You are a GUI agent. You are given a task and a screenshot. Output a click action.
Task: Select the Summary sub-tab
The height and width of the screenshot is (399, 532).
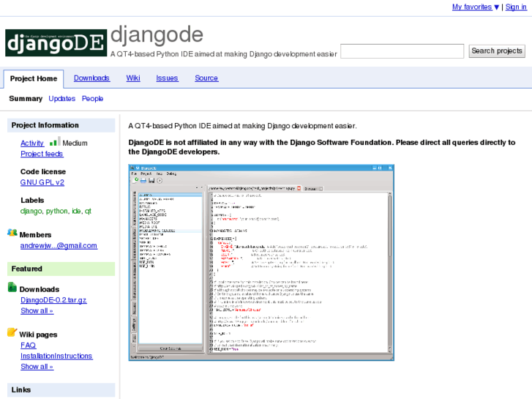[26, 99]
